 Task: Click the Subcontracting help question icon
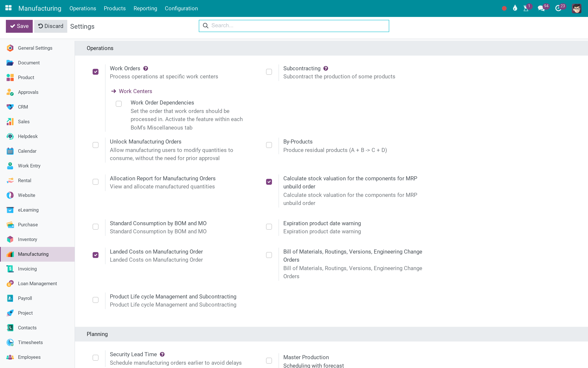326,68
